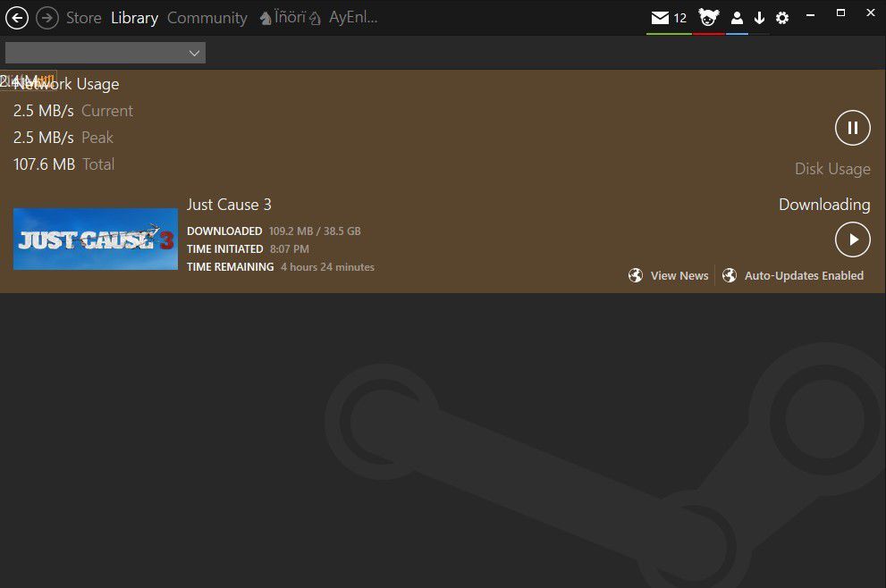Toggle Auto-Updates Enabled

pos(804,275)
